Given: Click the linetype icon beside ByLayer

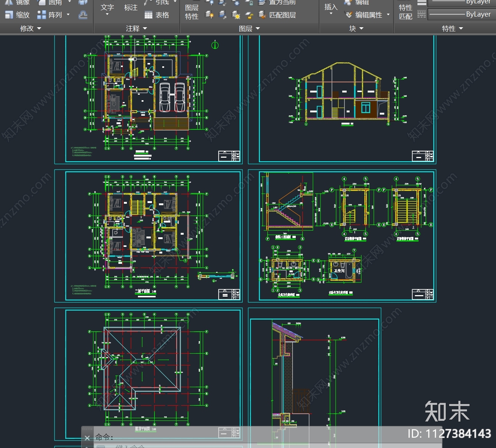Looking at the screenshot, I should point(422,14).
